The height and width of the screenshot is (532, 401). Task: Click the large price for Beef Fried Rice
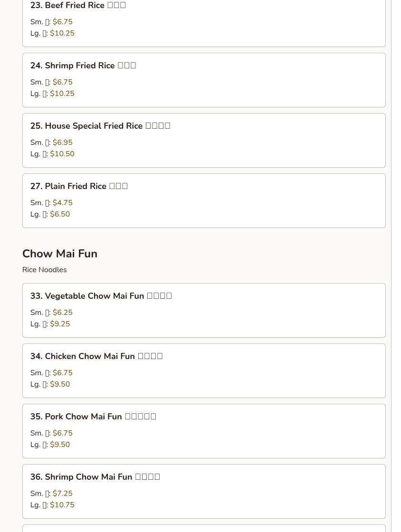pyautogui.click(x=62, y=33)
